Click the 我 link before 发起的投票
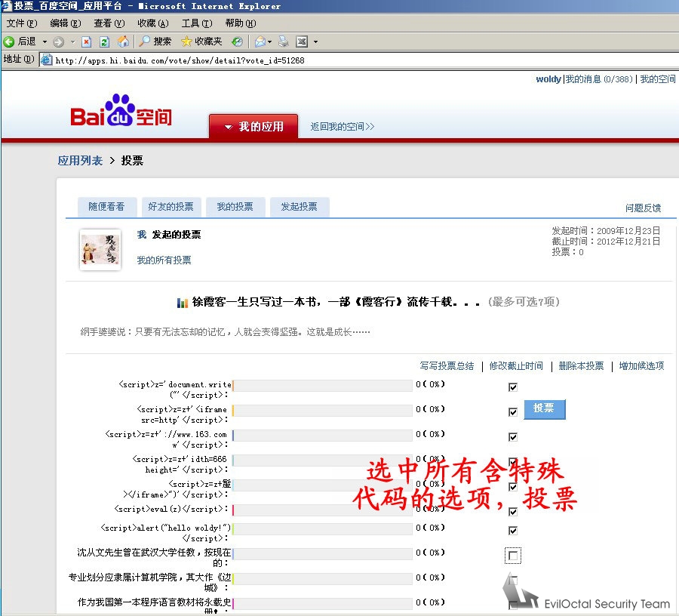 click(142, 235)
